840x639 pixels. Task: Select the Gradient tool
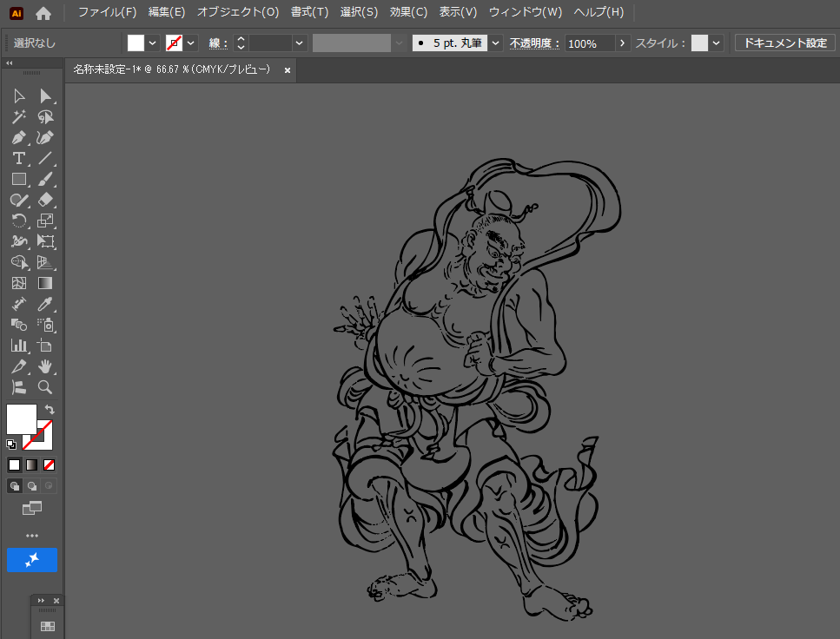click(x=45, y=283)
